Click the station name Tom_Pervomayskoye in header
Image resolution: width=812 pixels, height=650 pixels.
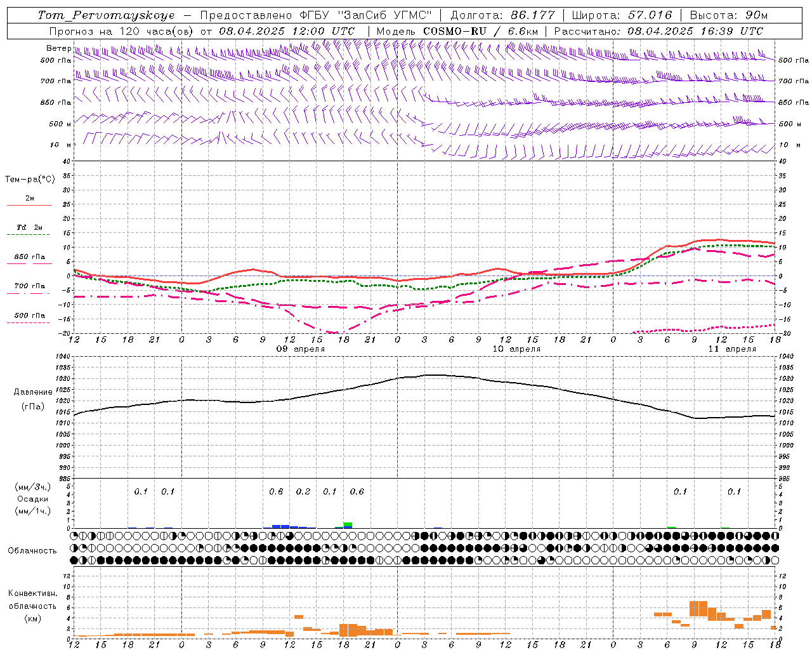106,15
